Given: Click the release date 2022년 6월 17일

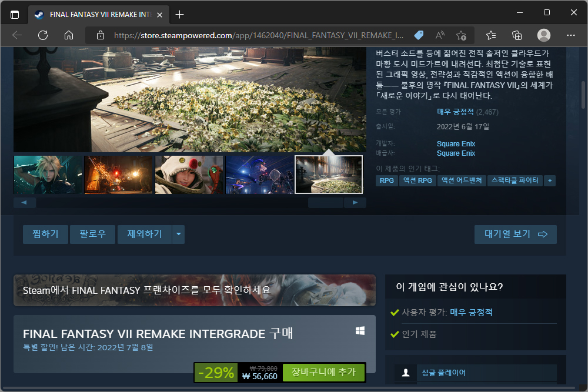Looking at the screenshot, I should pos(463,127).
